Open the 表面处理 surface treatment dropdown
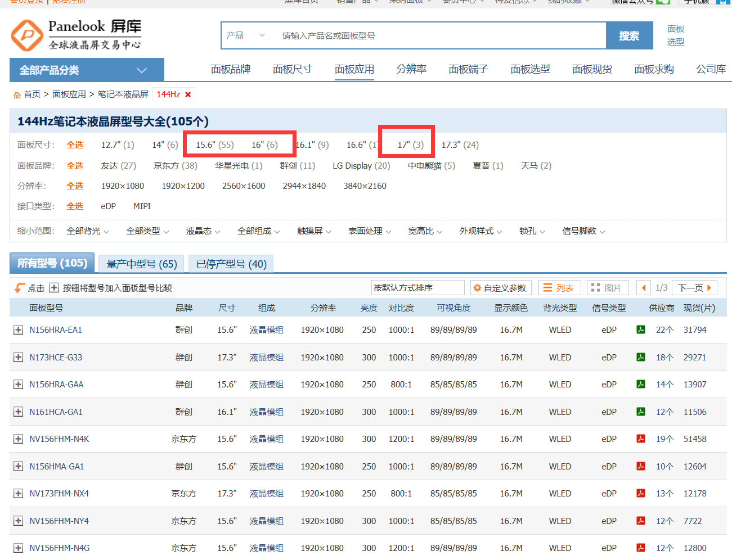Viewport: 732px width, 560px height. pyautogui.click(x=370, y=231)
